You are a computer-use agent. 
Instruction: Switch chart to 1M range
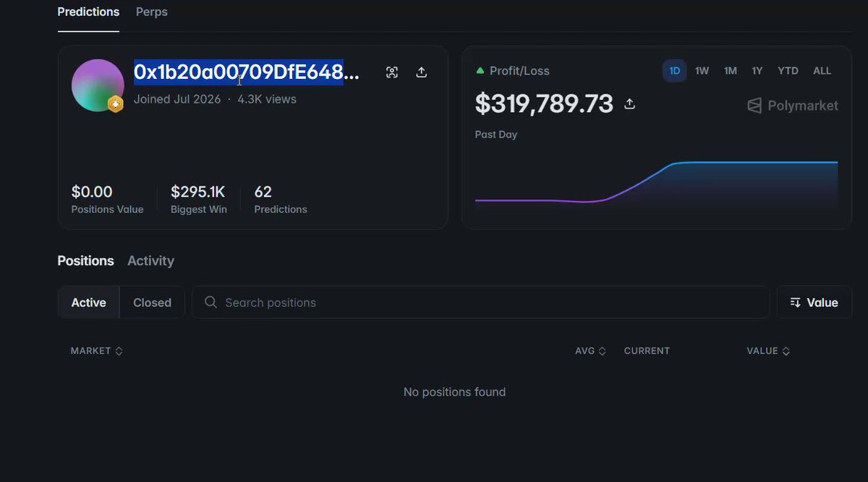click(x=731, y=71)
